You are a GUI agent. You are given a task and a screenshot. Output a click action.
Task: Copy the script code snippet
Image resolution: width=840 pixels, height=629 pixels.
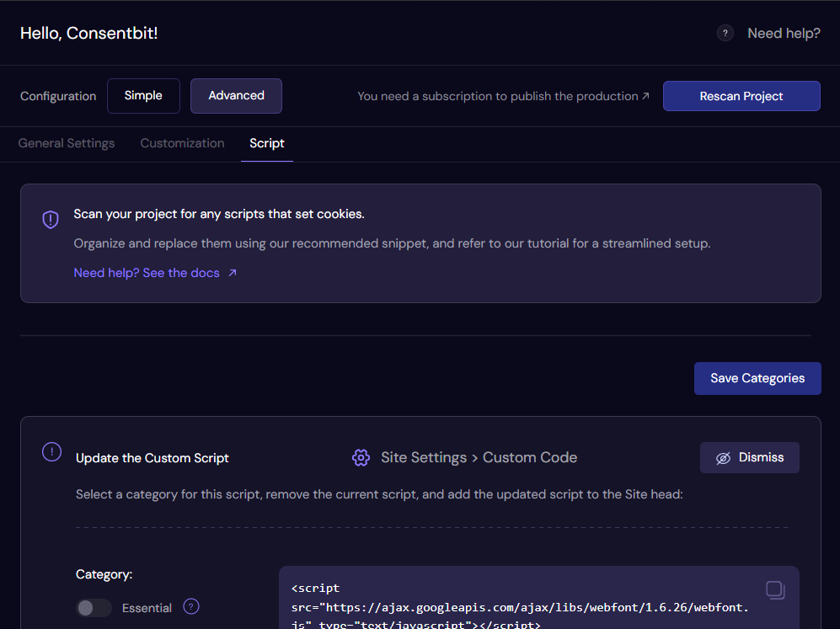click(775, 590)
